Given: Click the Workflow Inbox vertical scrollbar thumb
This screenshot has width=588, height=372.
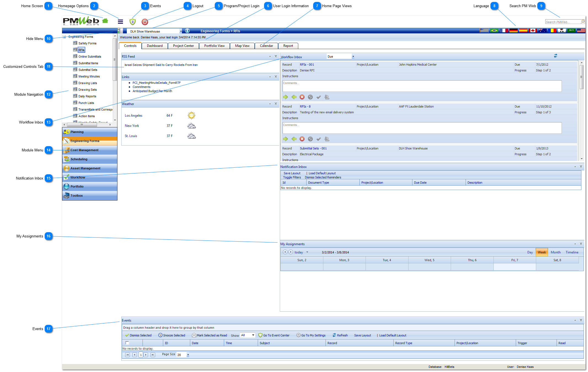Looking at the screenshot, I should point(581,77).
